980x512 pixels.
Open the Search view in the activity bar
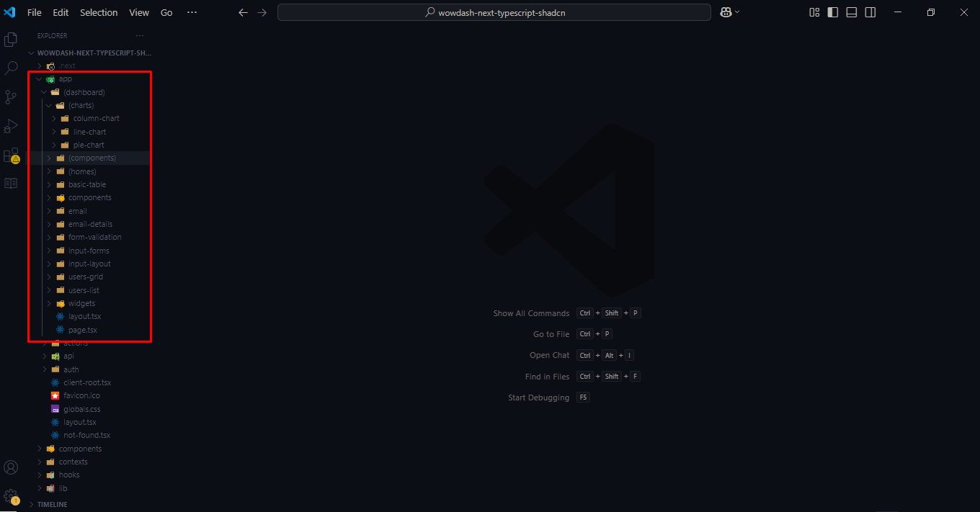11,68
